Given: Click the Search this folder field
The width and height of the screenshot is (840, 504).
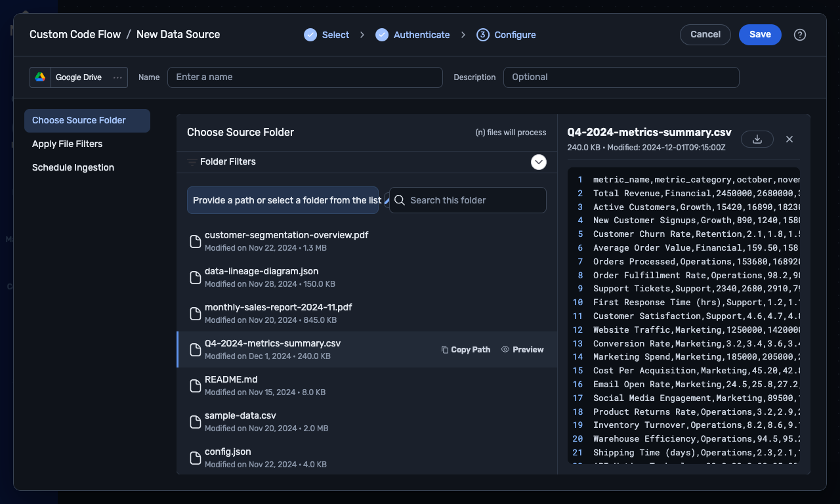Looking at the screenshot, I should coord(468,200).
